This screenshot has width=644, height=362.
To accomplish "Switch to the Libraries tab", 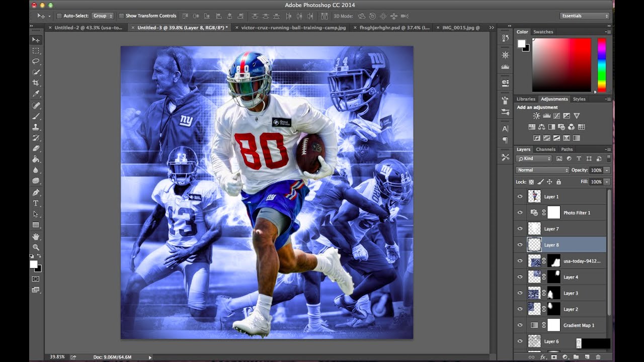I will click(526, 99).
